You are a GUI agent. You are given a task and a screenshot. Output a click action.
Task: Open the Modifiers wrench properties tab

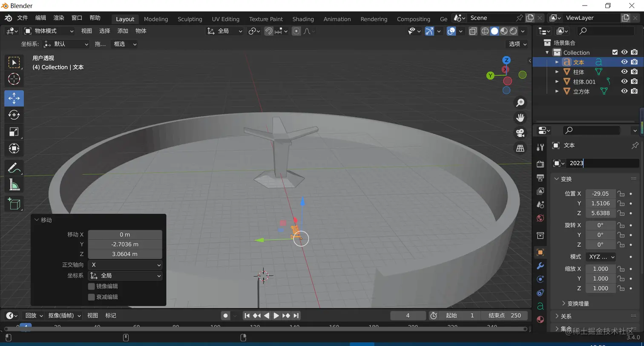[540, 266]
